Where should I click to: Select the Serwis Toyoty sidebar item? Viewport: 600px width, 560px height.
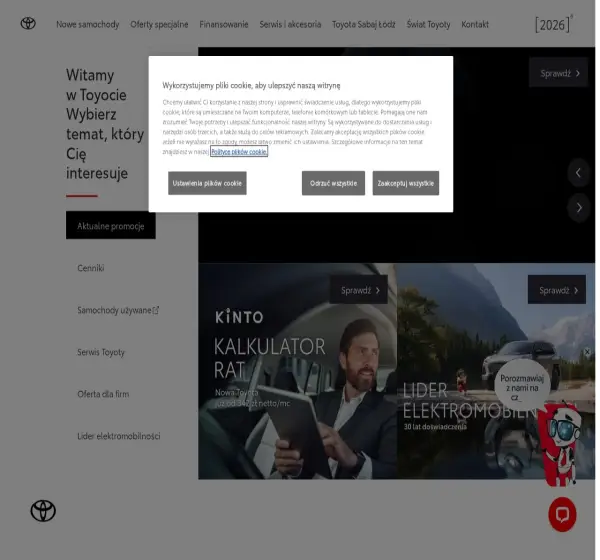pos(101,352)
